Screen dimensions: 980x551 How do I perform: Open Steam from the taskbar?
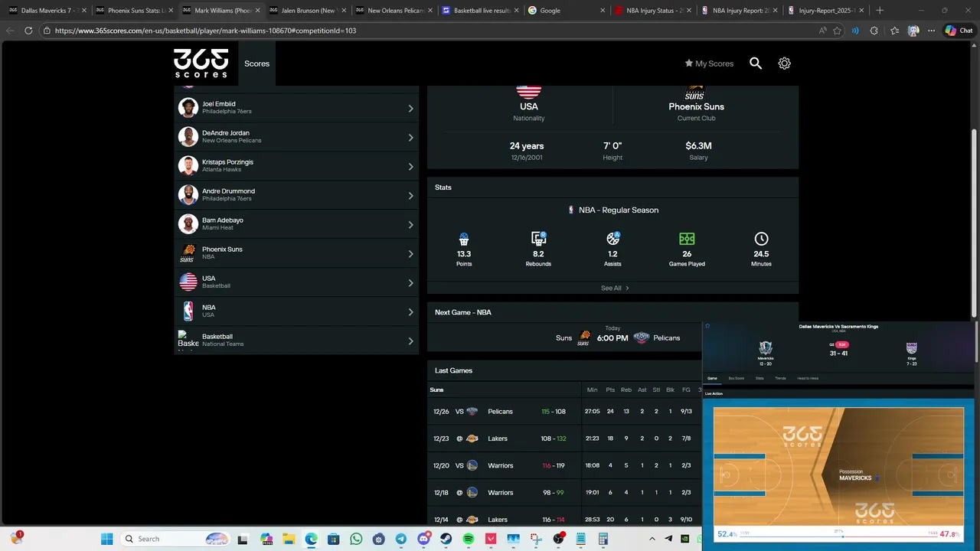coord(446,539)
